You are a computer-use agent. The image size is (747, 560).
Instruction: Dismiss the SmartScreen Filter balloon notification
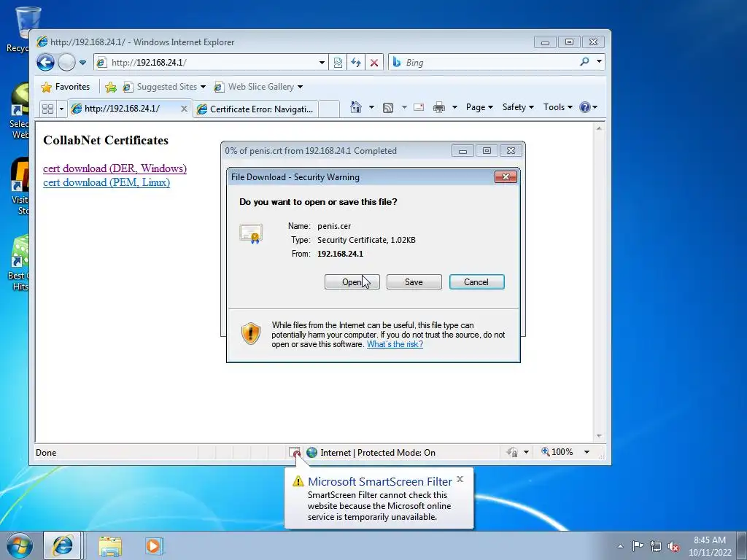pos(460,479)
